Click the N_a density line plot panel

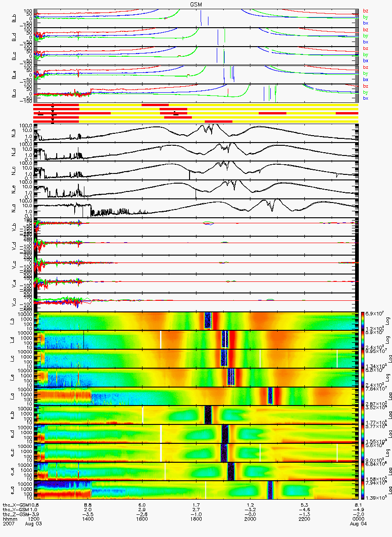pyautogui.click(x=196, y=208)
